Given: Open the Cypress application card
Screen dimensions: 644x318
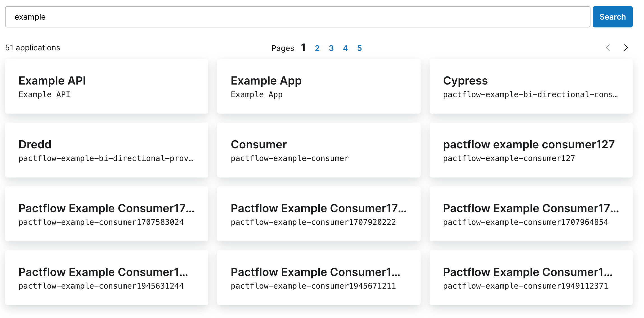Looking at the screenshot, I should [x=531, y=86].
